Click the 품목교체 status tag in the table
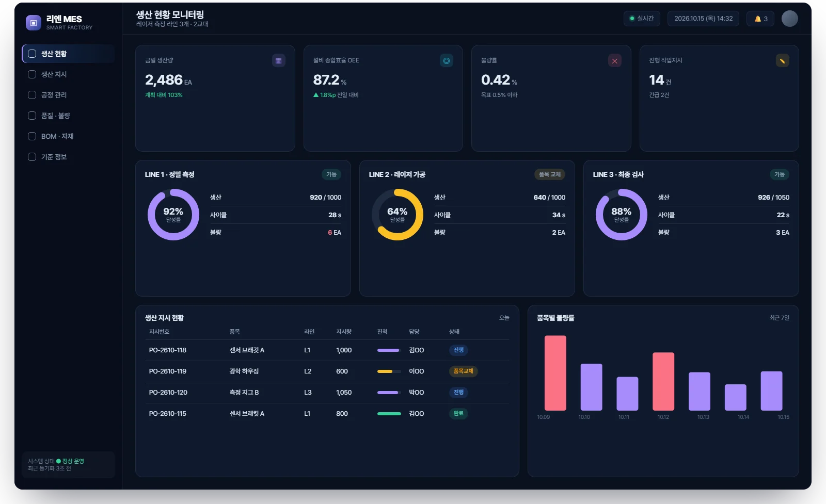 coord(464,371)
